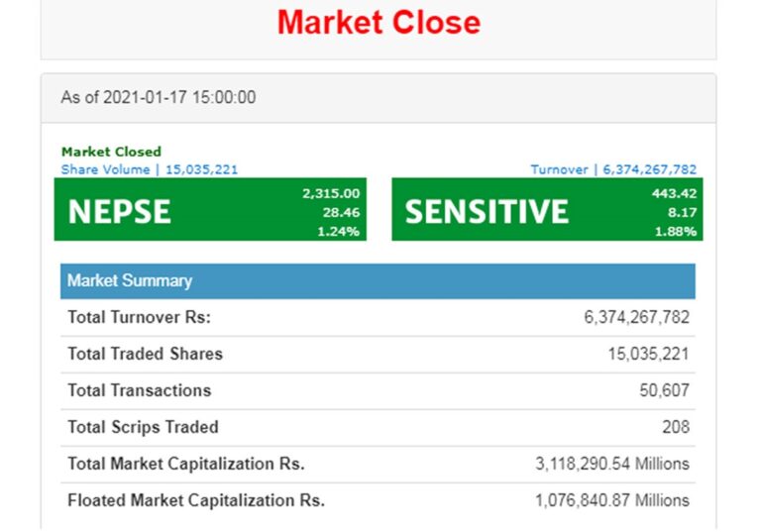
Task: Click the 6,374,267,782 turnover table value
Action: (x=636, y=317)
